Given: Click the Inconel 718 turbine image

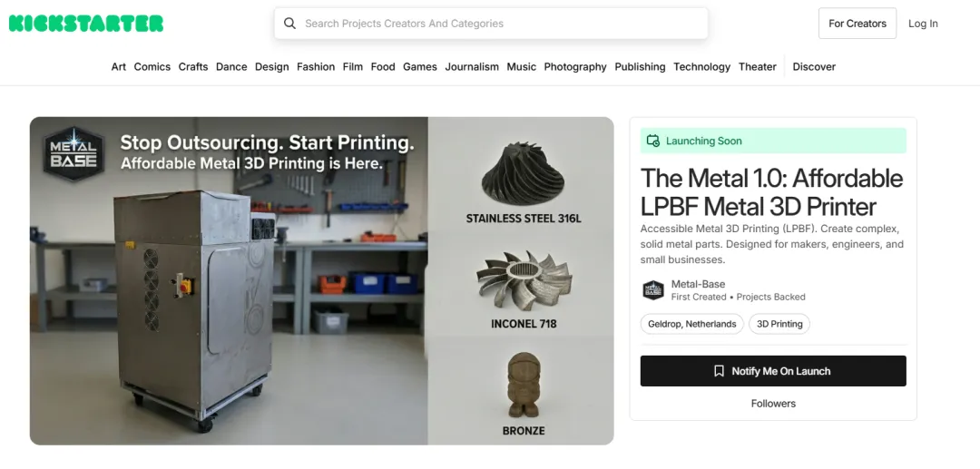Looking at the screenshot, I should point(524,279).
